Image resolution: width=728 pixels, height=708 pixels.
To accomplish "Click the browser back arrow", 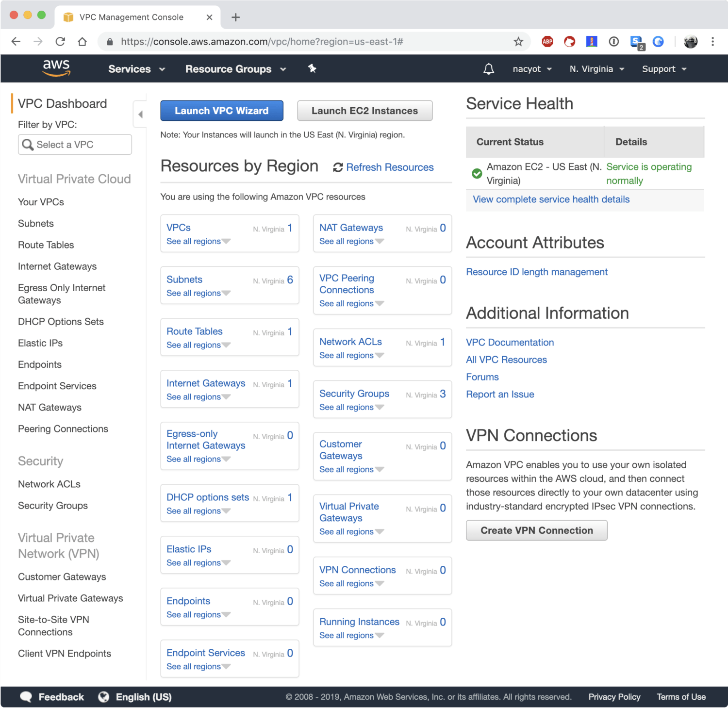I will coord(16,42).
